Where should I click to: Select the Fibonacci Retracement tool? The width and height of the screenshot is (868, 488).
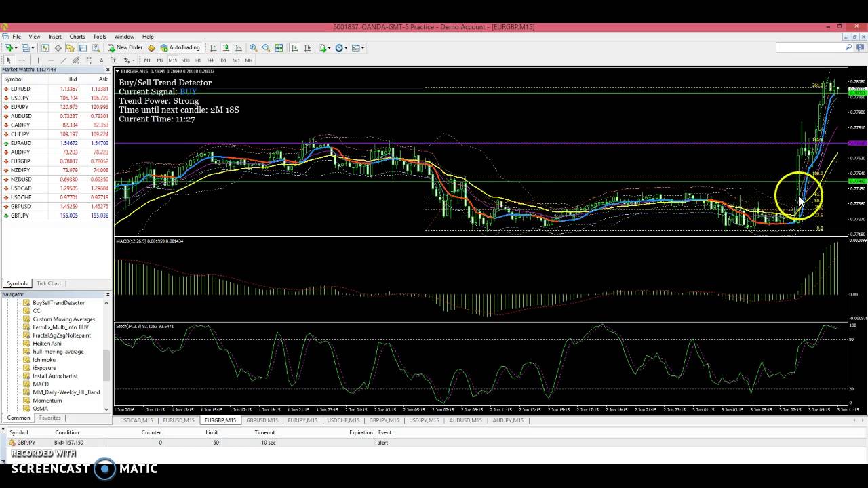(x=89, y=60)
